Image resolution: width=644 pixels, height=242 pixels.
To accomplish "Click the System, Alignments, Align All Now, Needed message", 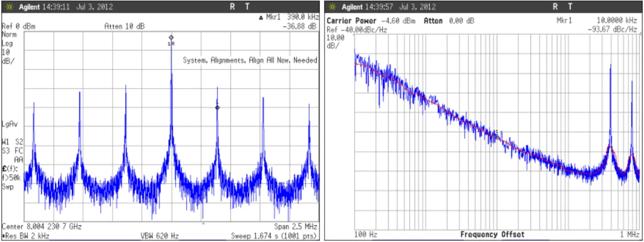I will point(250,61).
